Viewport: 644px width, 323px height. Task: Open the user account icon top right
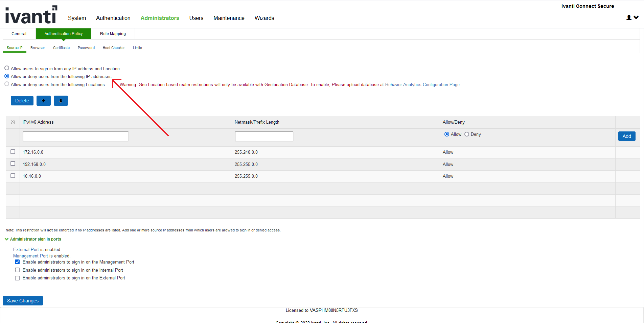[628, 18]
